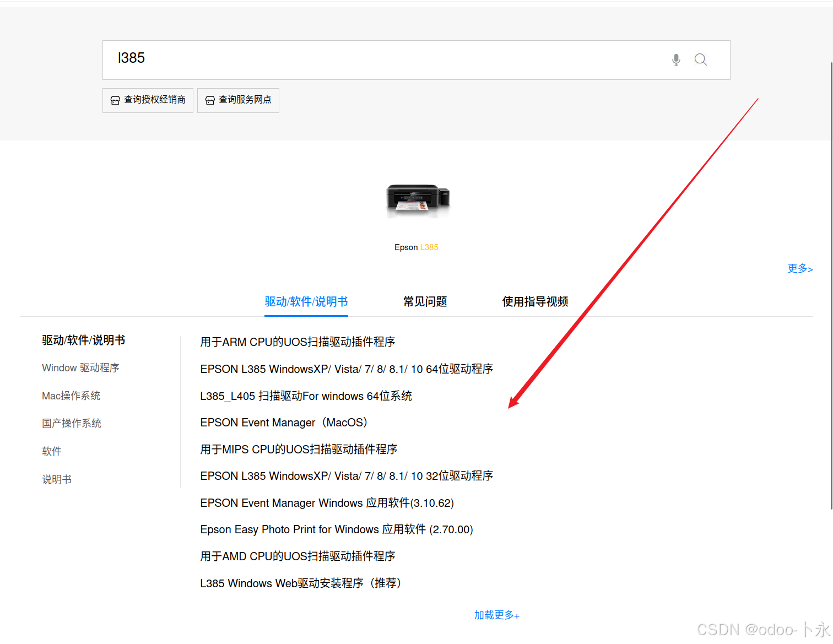Open EPSON L385 Windows 32位驱动程序 link
Image resolution: width=833 pixels, height=644 pixels.
(347, 476)
